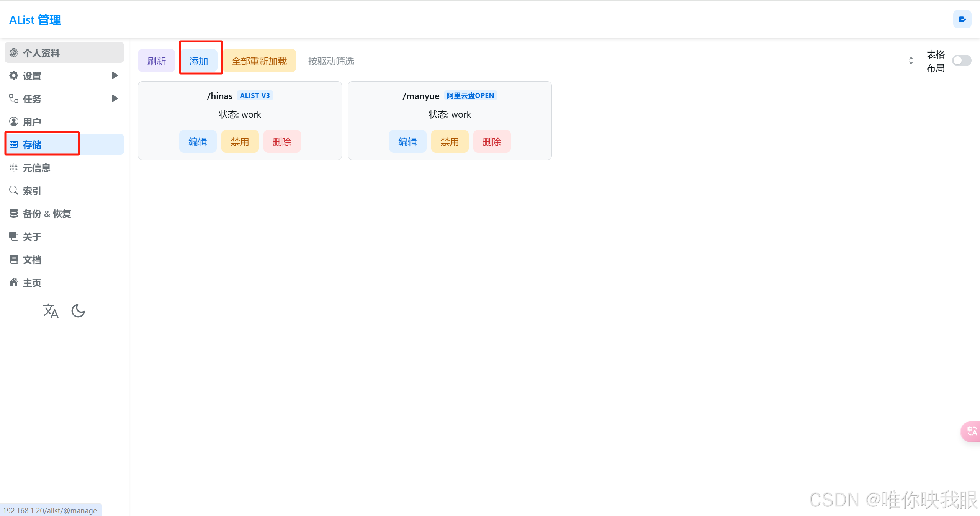Disable the /manyue storage via 禁用
The width and height of the screenshot is (980, 516).
[x=450, y=142]
